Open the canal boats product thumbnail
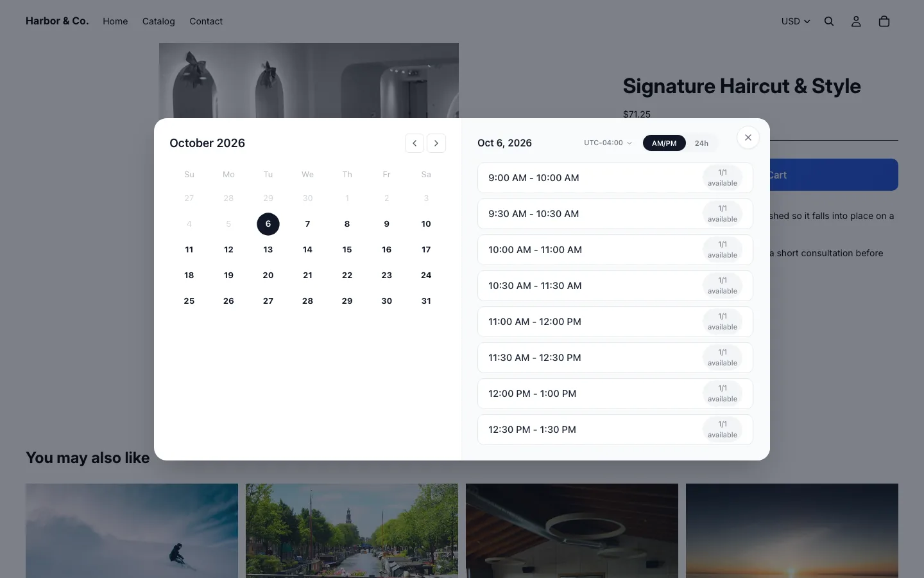 coord(352,530)
